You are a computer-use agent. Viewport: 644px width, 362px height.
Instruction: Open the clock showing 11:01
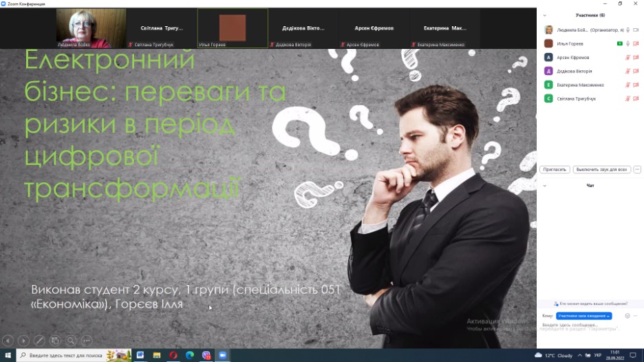click(615, 355)
